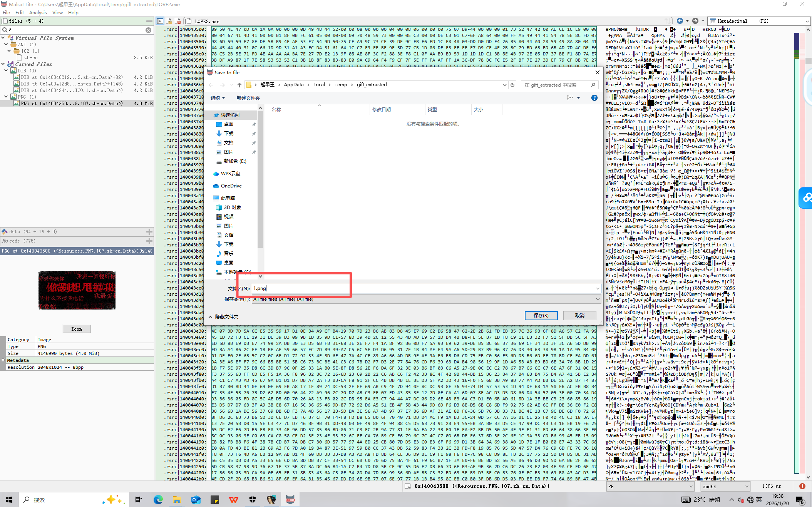Click the file name field with 1.png
812x507 pixels.
pyautogui.click(x=426, y=288)
